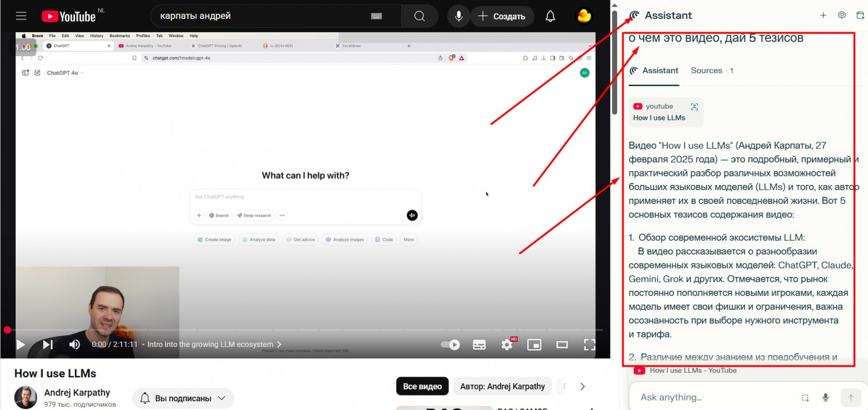Click the dashed-square selection icon in Ask box

click(805, 397)
